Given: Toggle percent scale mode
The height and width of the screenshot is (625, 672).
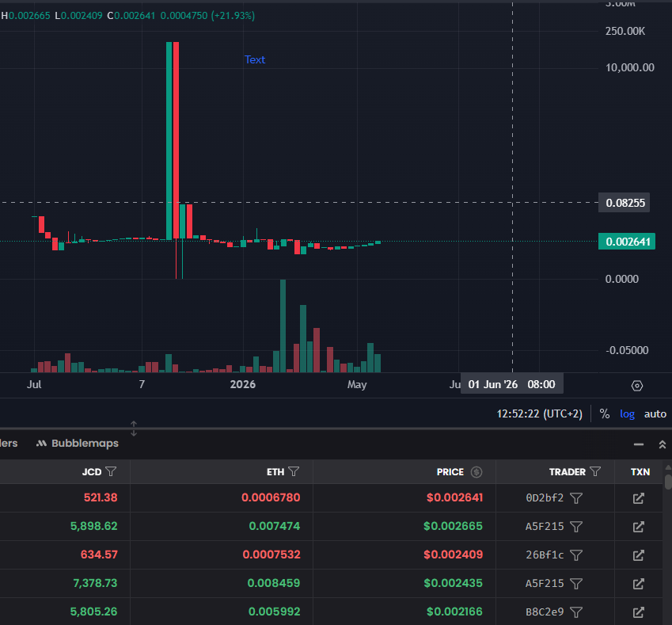Looking at the screenshot, I should [604, 414].
